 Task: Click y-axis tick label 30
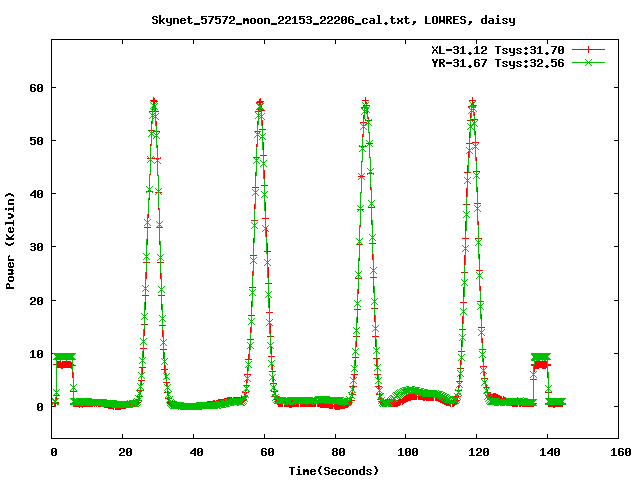(x=36, y=247)
